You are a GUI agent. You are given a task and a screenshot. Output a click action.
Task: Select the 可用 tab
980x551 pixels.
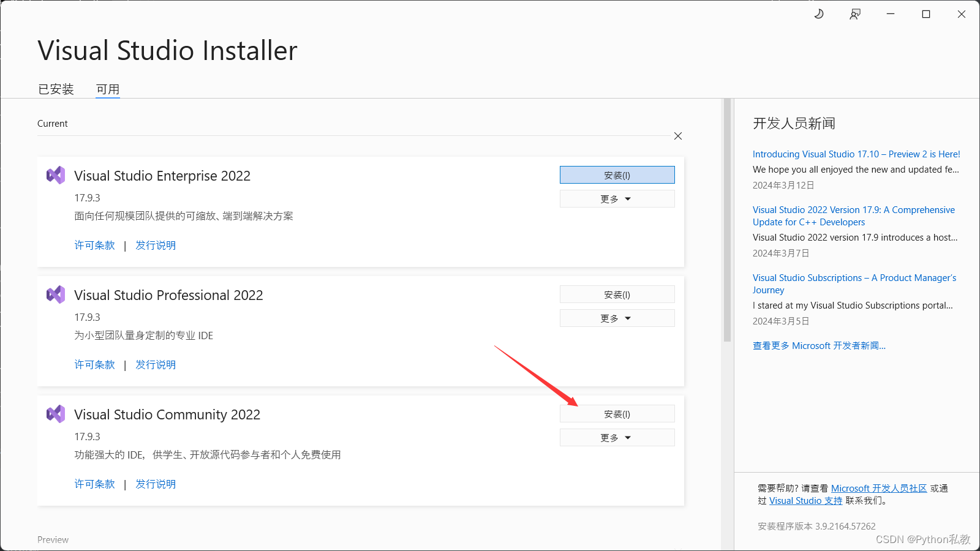coord(108,89)
